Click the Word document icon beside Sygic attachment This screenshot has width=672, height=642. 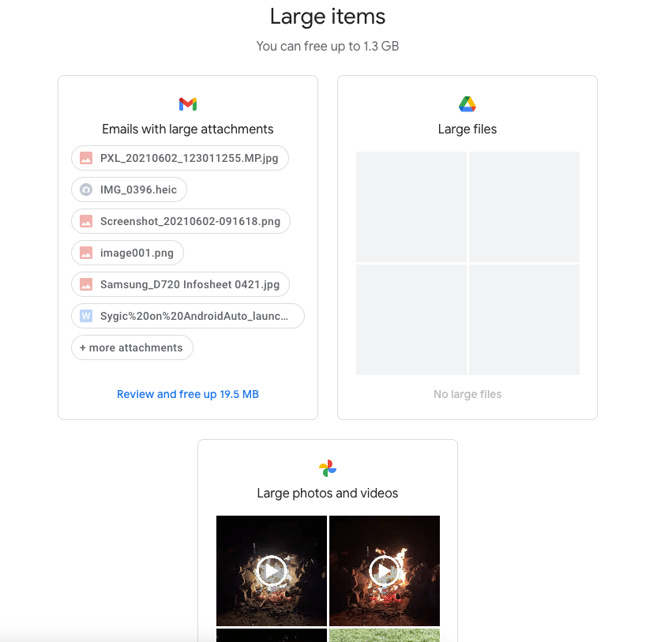tap(86, 316)
